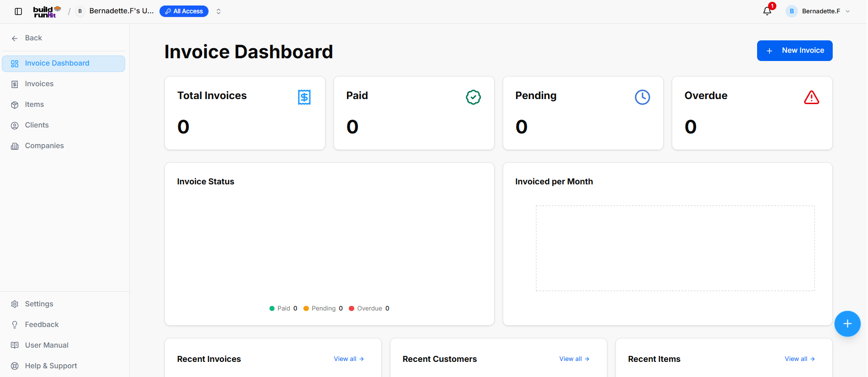Open the notifications bell
This screenshot has height=377, width=868.
tap(767, 11)
